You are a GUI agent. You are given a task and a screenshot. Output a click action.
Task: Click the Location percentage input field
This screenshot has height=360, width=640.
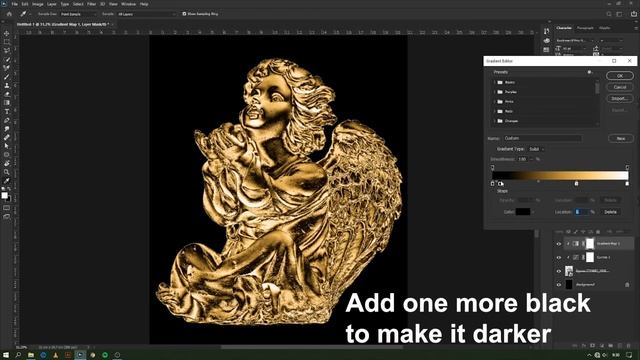(582, 212)
